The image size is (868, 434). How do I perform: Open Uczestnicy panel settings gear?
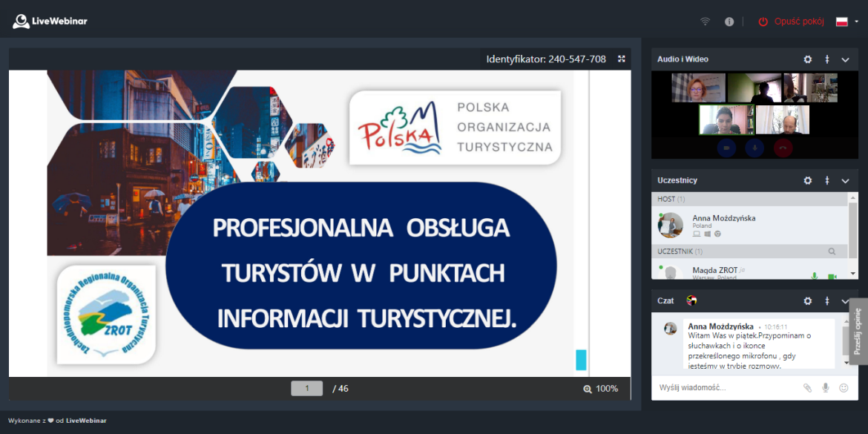click(808, 181)
